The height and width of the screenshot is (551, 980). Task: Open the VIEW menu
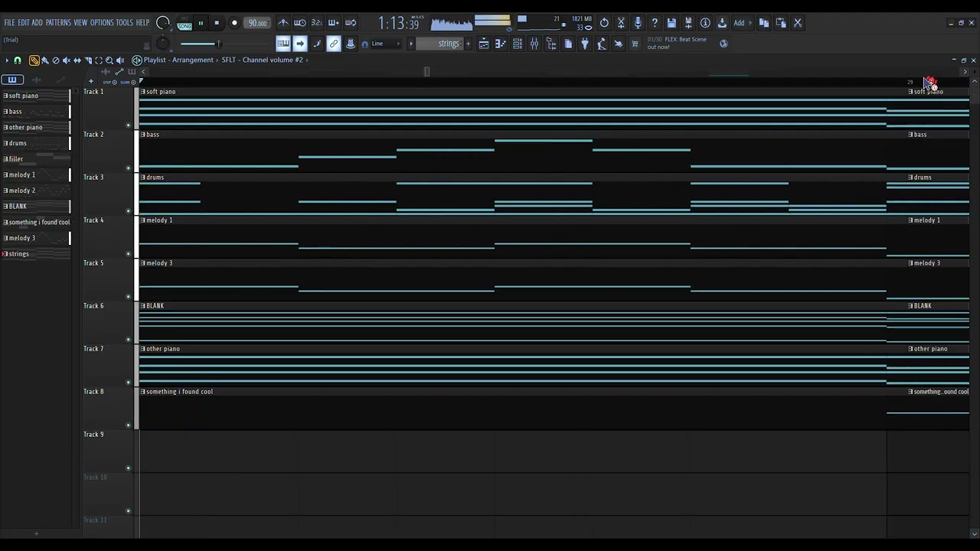point(80,23)
